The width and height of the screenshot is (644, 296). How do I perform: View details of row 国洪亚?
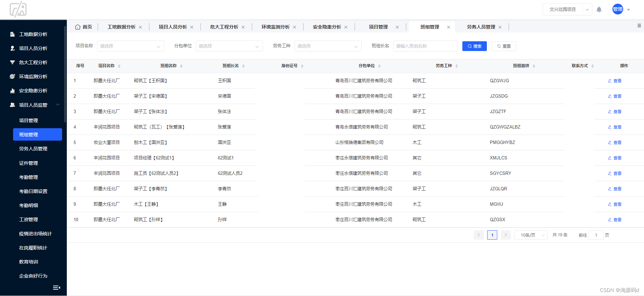tap(615, 143)
